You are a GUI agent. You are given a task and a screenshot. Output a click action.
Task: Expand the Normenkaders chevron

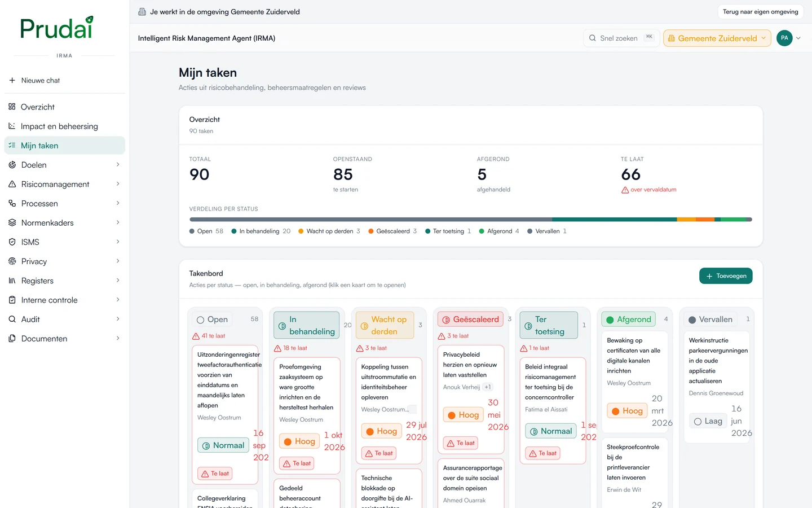coord(118,222)
